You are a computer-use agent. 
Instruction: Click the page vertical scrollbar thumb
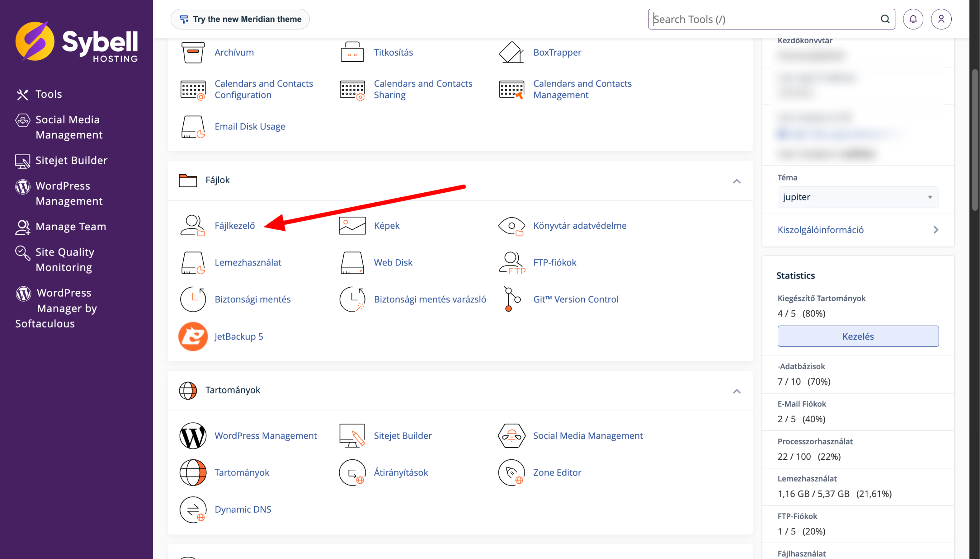click(975, 139)
